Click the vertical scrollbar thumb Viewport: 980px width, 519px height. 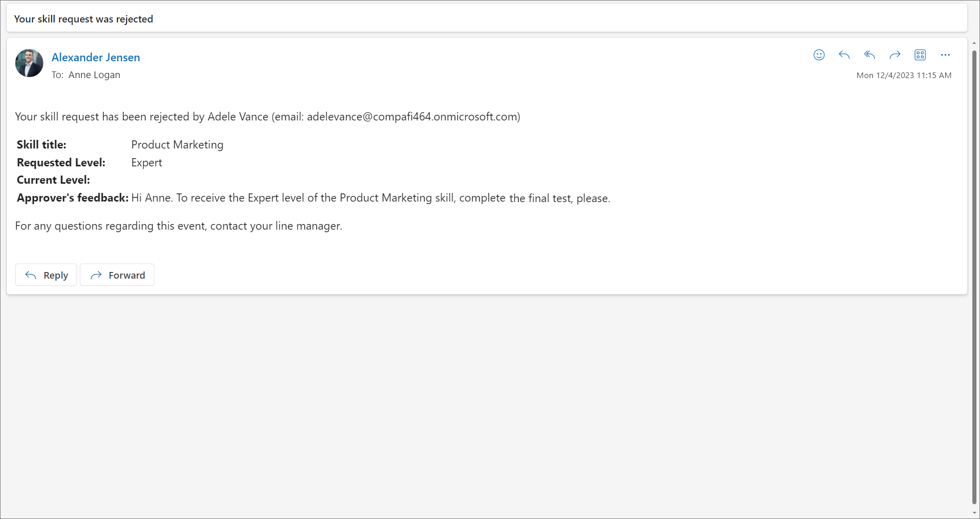tap(974, 276)
